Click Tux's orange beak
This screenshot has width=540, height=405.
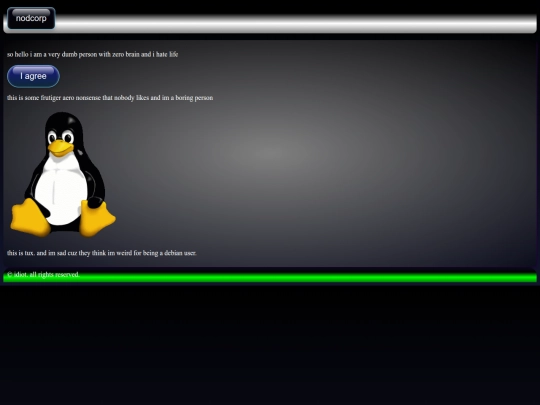pos(61,148)
